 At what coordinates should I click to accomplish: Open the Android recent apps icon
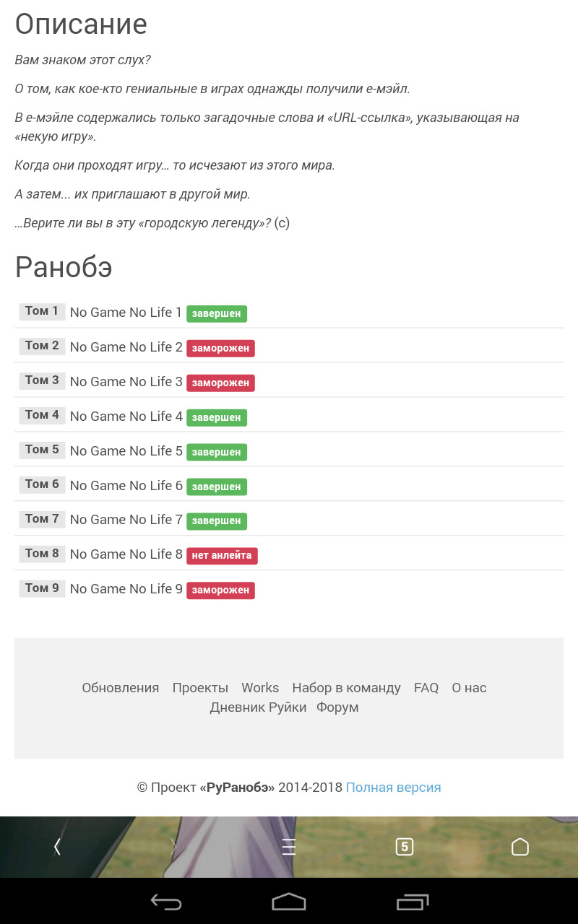[413, 902]
